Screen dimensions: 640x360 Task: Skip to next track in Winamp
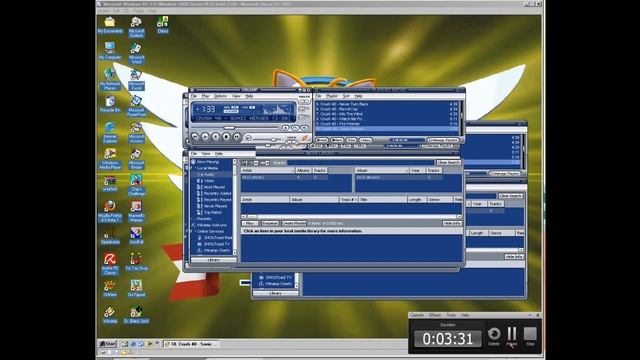(x=237, y=136)
